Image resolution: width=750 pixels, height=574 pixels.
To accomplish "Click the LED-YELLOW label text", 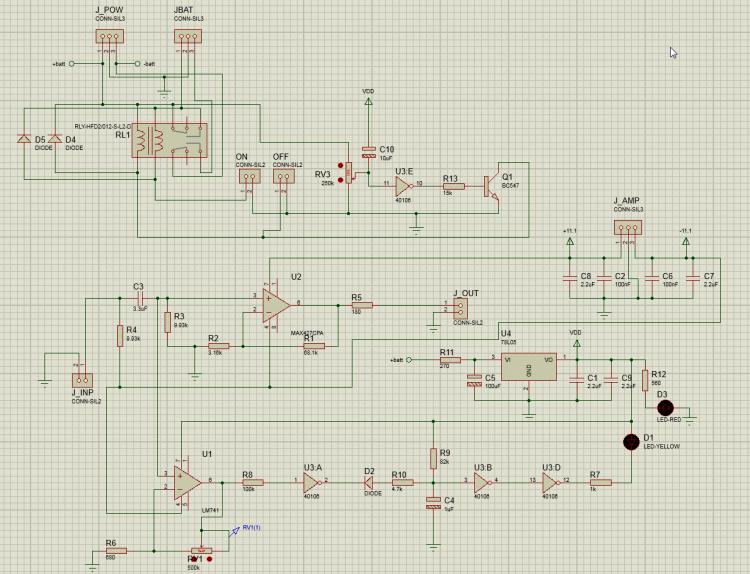I will pyautogui.click(x=661, y=446).
